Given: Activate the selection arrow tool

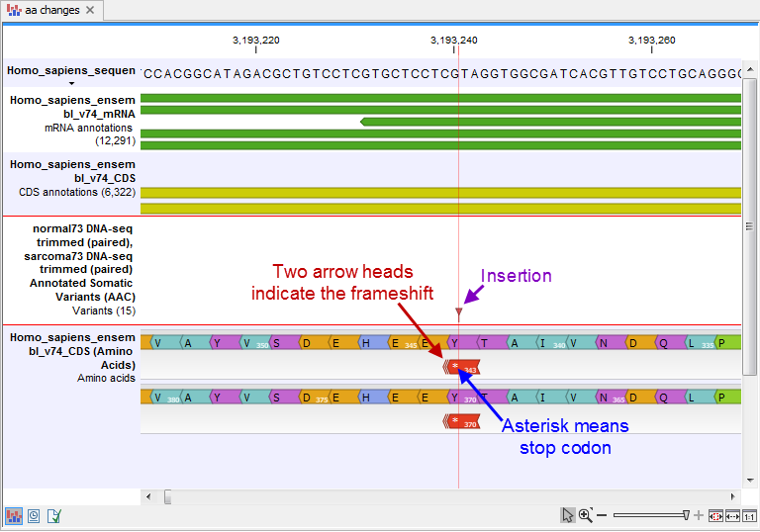Looking at the screenshot, I should click(568, 515).
